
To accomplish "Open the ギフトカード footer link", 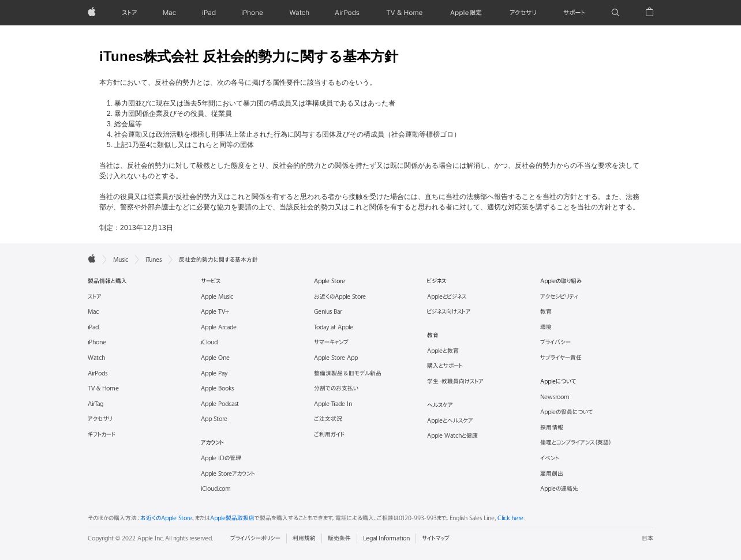I will tap(102, 434).
